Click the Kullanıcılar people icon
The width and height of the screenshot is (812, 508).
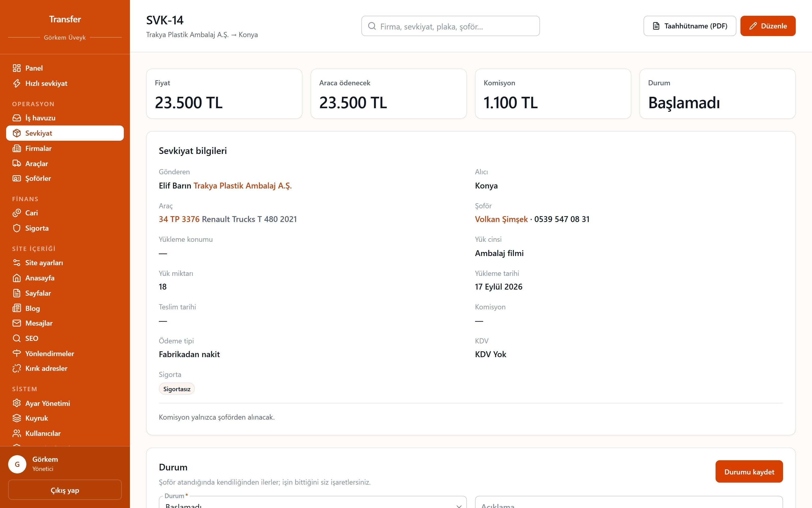[17, 433]
